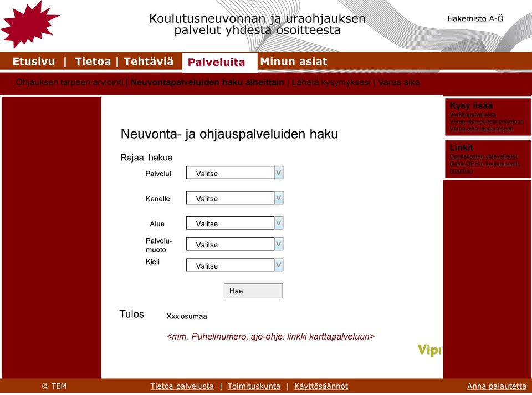The image size is (532, 395).
Task: Open the Minun asiat tab
Action: pos(294,62)
